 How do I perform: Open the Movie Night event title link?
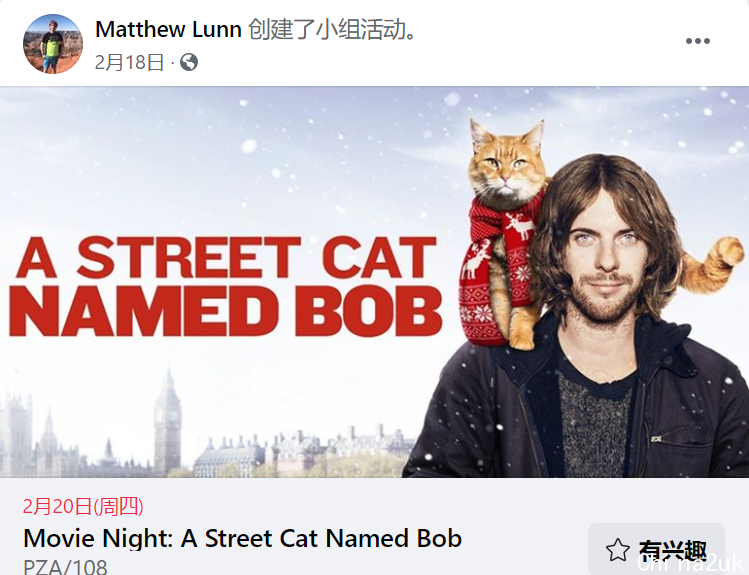[x=242, y=538]
